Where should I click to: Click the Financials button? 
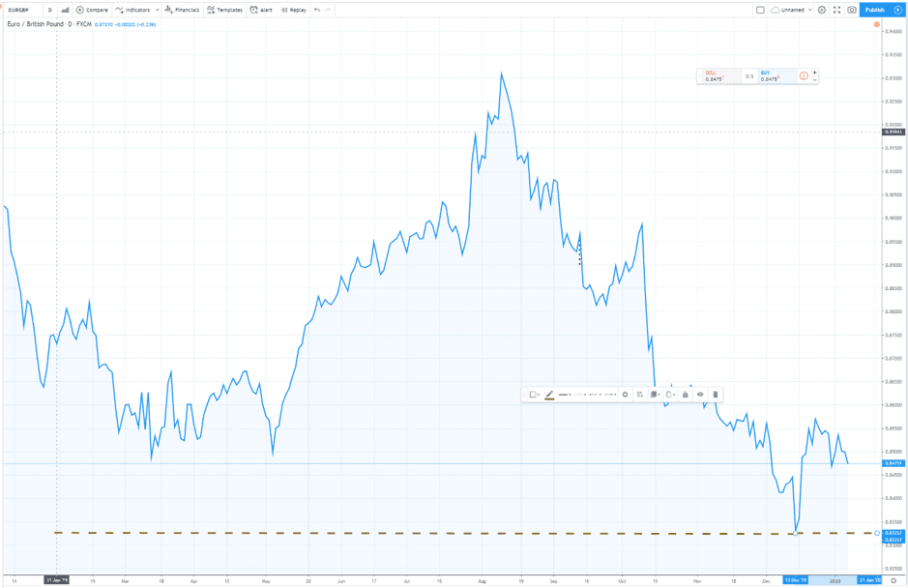pyautogui.click(x=182, y=10)
